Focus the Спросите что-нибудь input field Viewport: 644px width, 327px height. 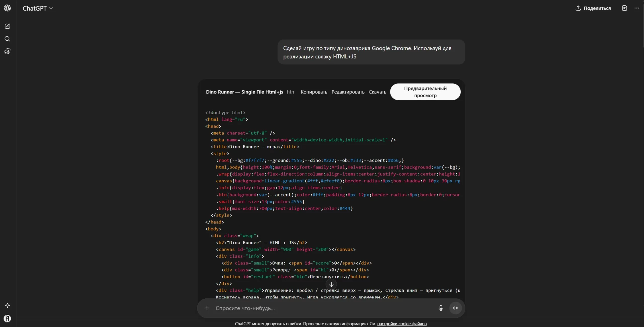(322, 308)
